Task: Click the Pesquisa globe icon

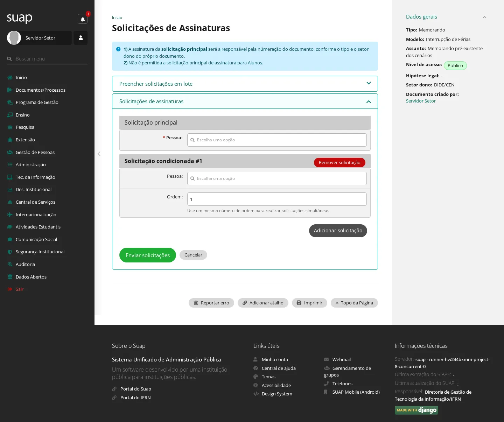Action: click(10, 127)
